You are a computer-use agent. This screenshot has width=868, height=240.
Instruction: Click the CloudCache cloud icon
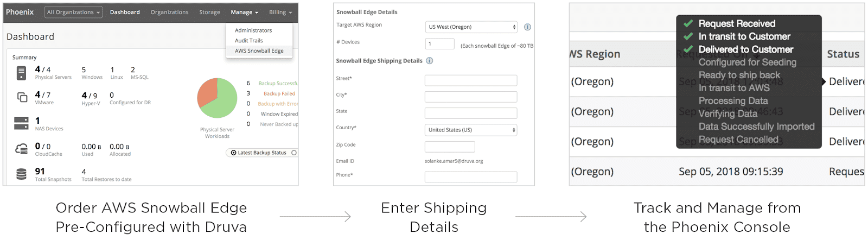(21, 149)
